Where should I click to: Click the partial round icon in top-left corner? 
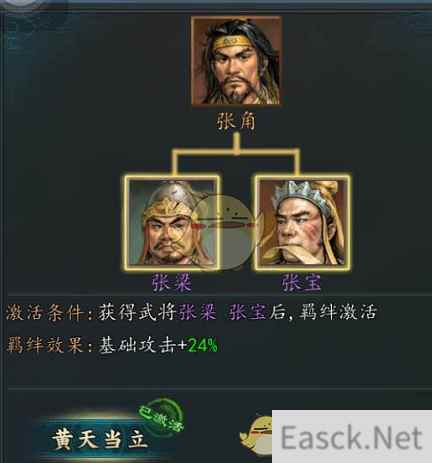coord(23,5)
